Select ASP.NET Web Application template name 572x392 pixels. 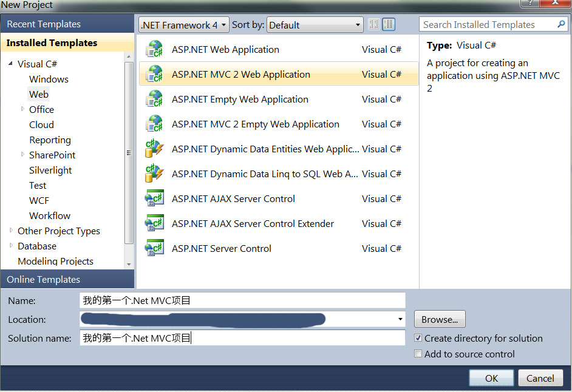tap(225, 49)
